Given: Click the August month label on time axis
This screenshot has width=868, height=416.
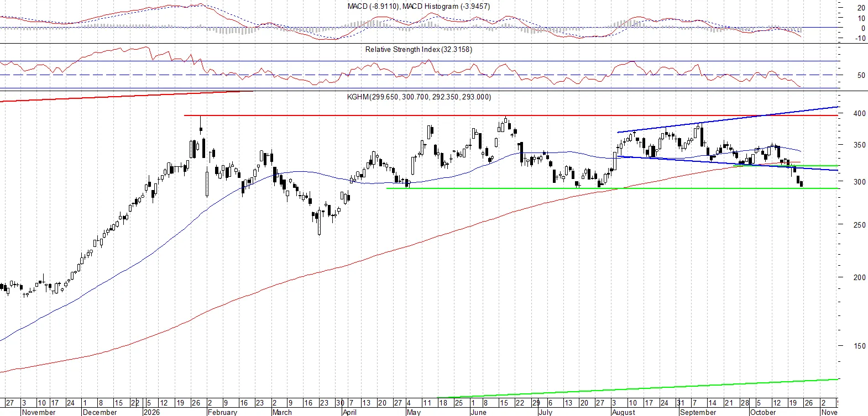Looking at the screenshot, I should [x=624, y=412].
